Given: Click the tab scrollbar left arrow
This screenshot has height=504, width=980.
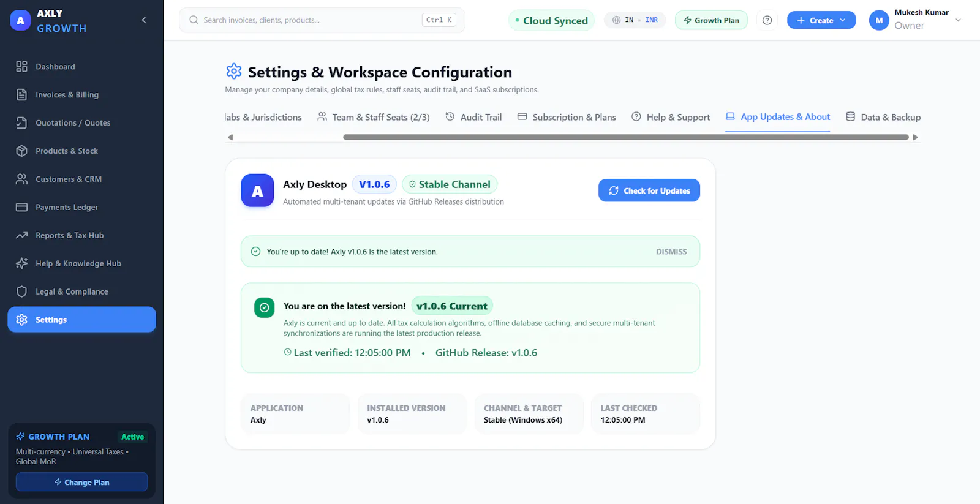Looking at the screenshot, I should [x=230, y=137].
